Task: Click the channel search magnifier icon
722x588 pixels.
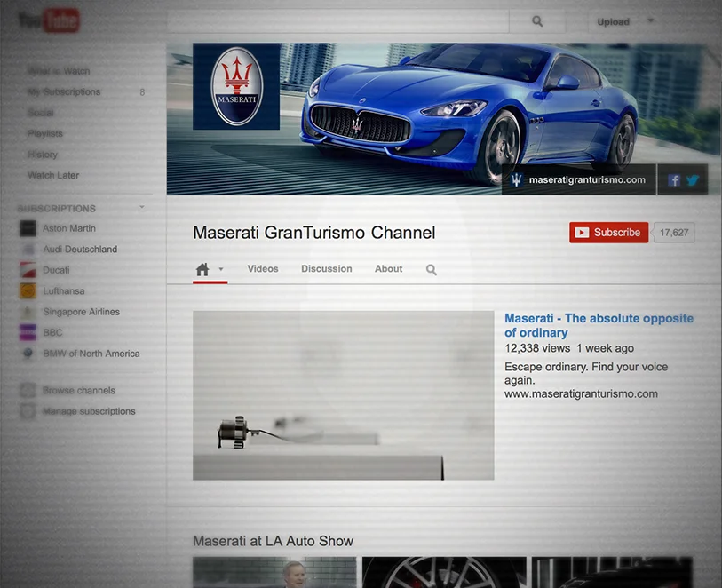Action: [431, 269]
